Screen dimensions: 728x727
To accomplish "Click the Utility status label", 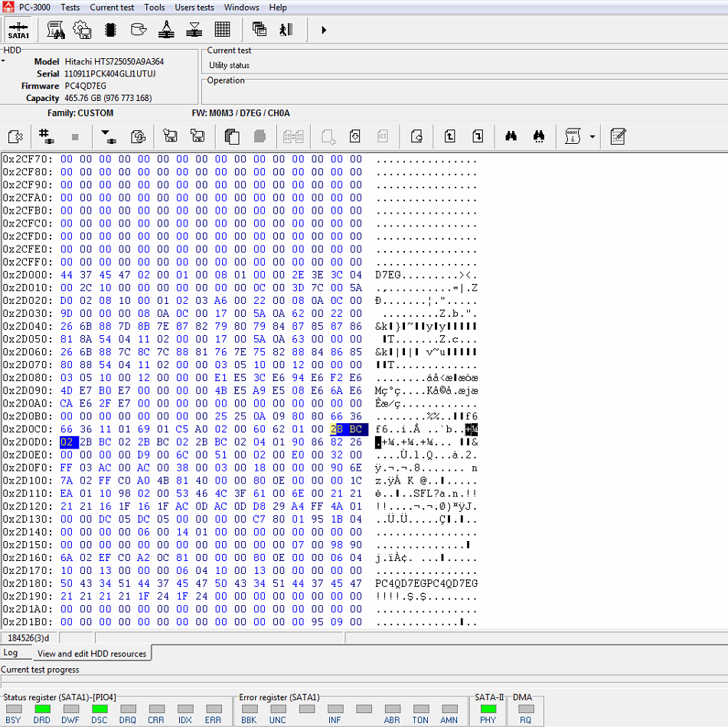I will point(230,65).
